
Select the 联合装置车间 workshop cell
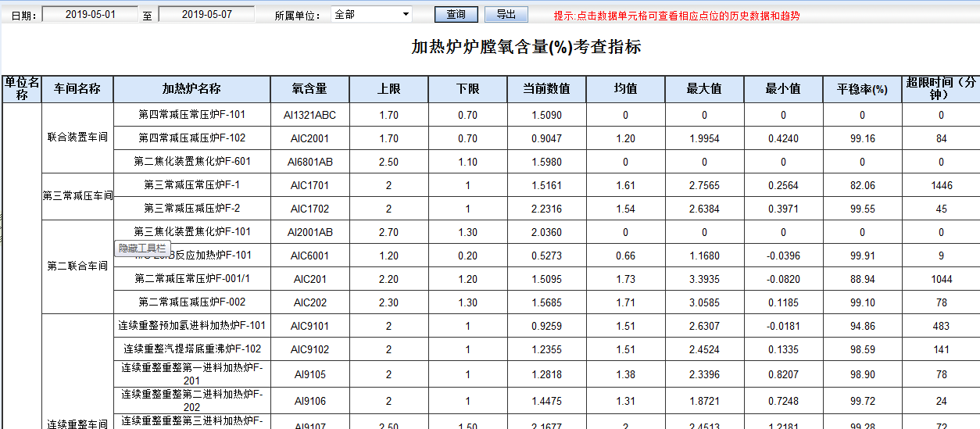pos(77,138)
